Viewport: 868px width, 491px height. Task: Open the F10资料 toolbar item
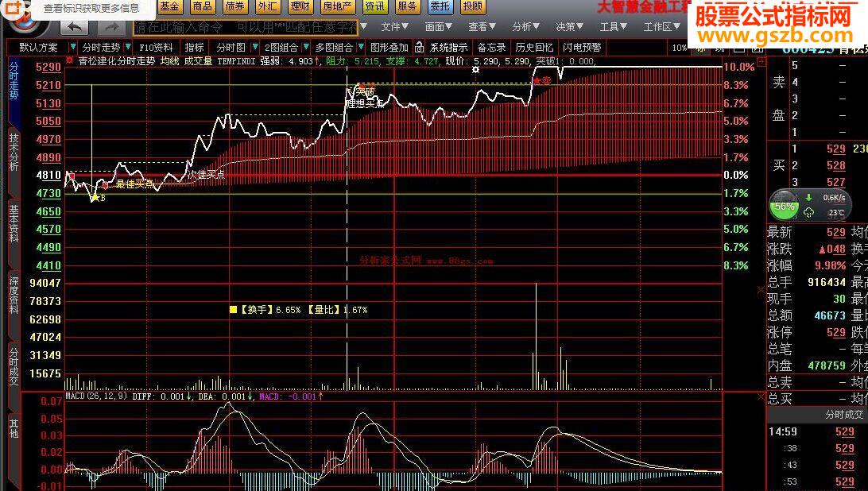156,48
